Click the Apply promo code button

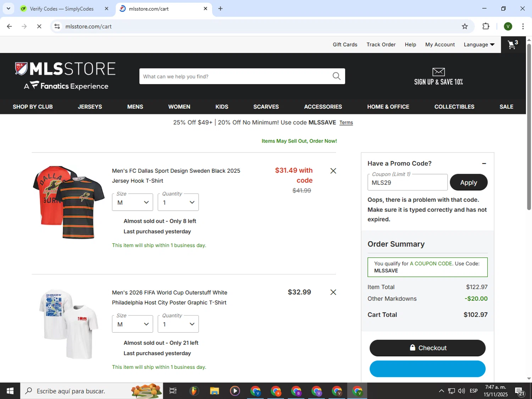coord(469,182)
